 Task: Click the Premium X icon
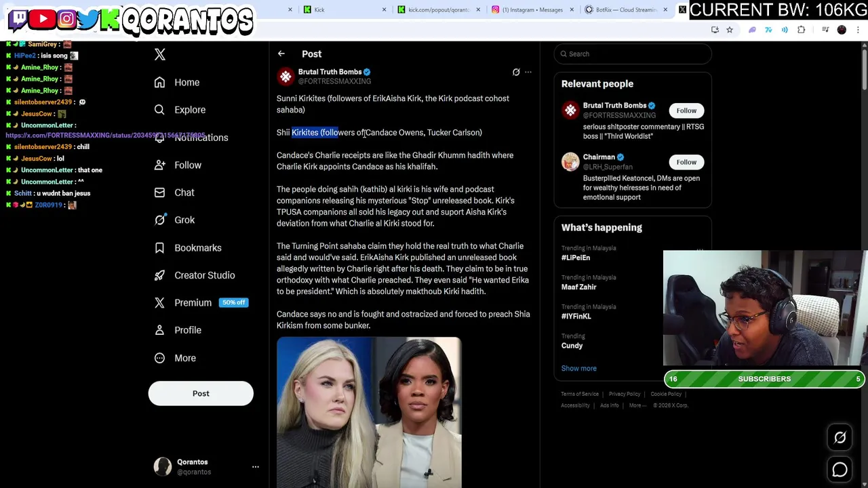tap(159, 302)
